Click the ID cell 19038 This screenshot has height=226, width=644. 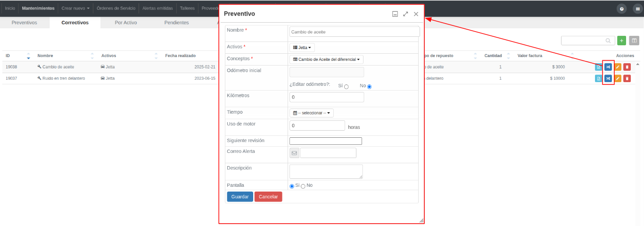tap(11, 67)
